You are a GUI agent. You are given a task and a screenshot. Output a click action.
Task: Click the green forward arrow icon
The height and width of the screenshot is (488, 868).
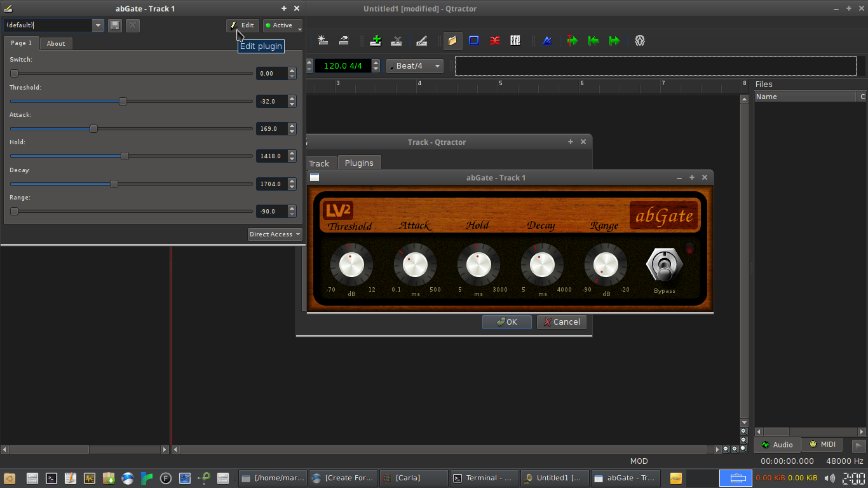point(614,41)
